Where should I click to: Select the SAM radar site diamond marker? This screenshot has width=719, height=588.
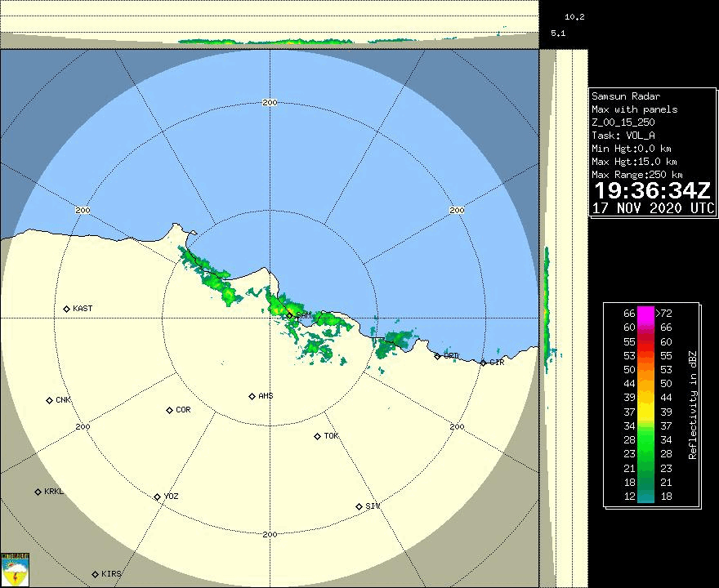pyautogui.click(x=290, y=315)
